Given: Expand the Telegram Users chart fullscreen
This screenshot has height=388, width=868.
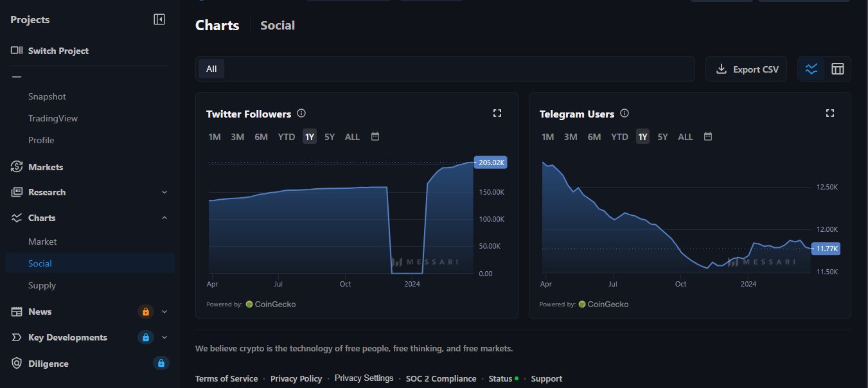Looking at the screenshot, I should (829, 113).
